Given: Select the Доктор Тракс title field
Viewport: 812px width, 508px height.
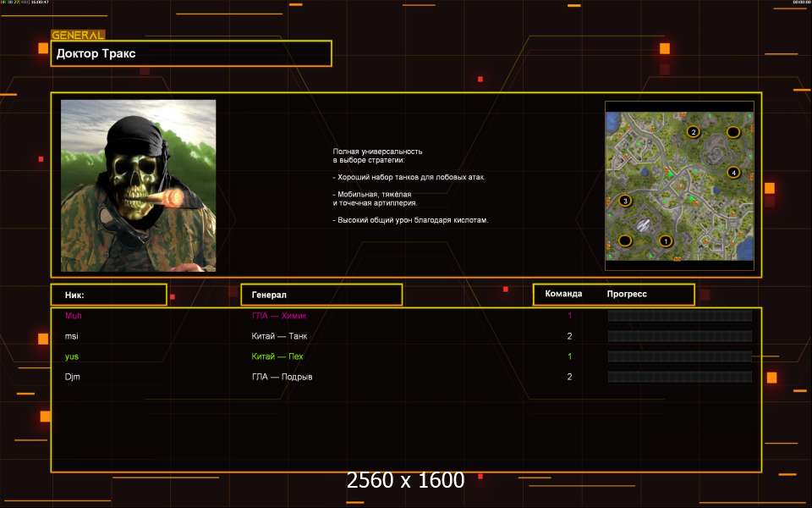Looking at the screenshot, I should (191, 53).
